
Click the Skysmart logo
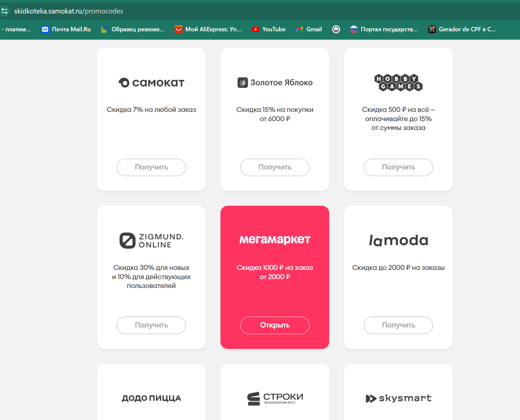(x=398, y=398)
